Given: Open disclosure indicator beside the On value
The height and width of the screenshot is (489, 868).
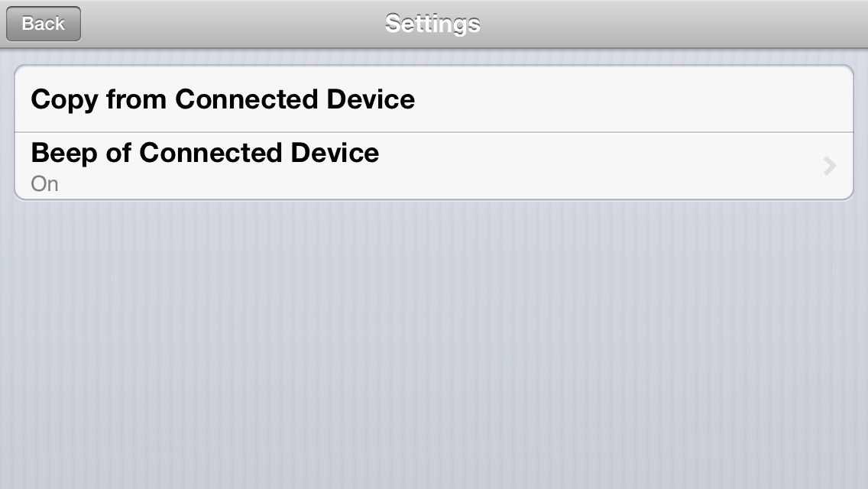Looking at the screenshot, I should coord(829,166).
